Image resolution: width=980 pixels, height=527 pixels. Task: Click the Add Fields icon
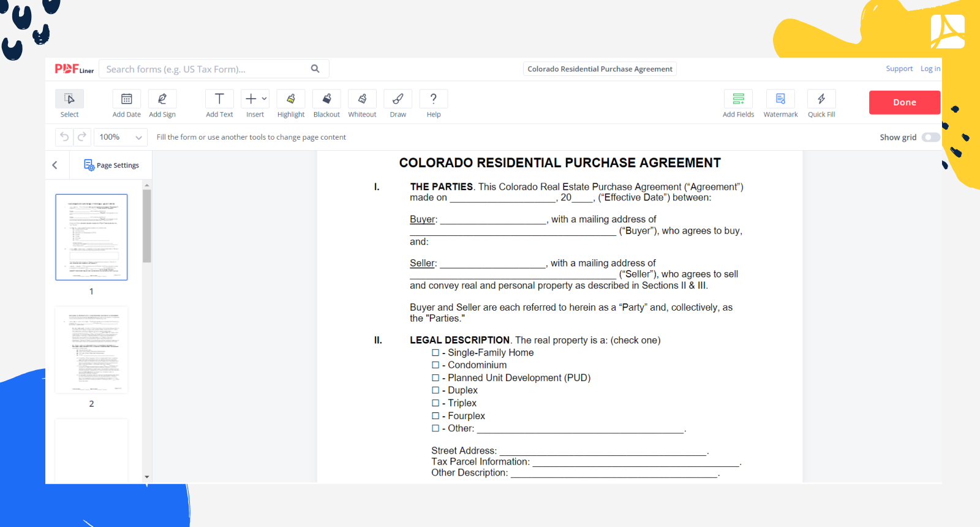click(x=738, y=99)
